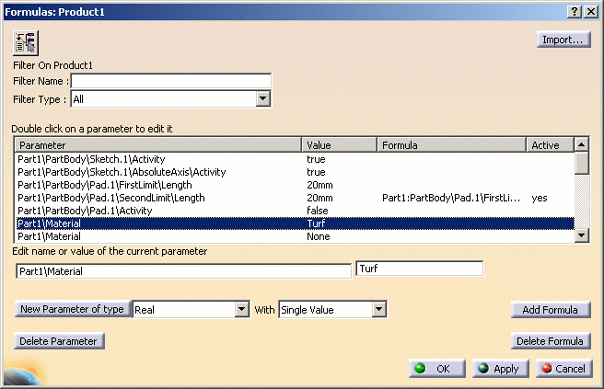
Task: Close the Formulas dialog window
Action: tap(591, 12)
